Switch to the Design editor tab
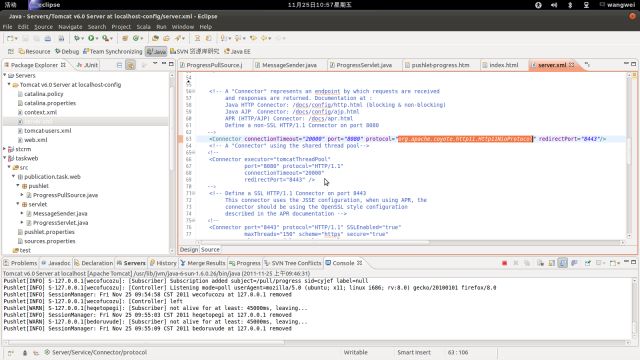Screen dimensions: 640x360 tap(189, 249)
